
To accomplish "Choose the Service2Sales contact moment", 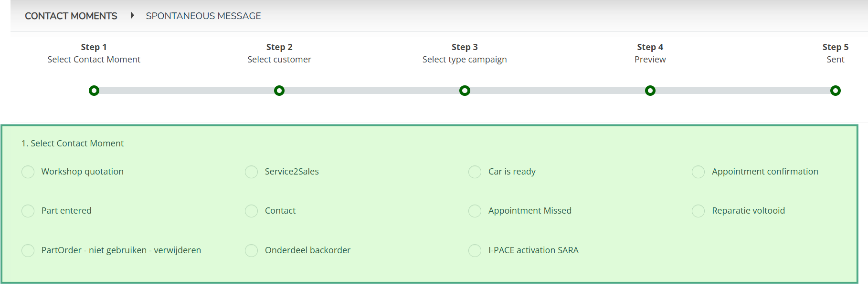I will [252, 172].
